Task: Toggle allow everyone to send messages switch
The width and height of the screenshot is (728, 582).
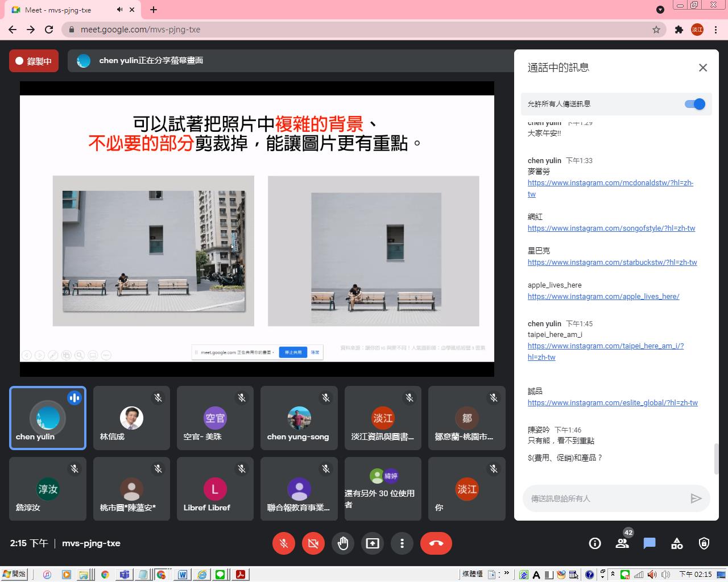Action: 695,104
